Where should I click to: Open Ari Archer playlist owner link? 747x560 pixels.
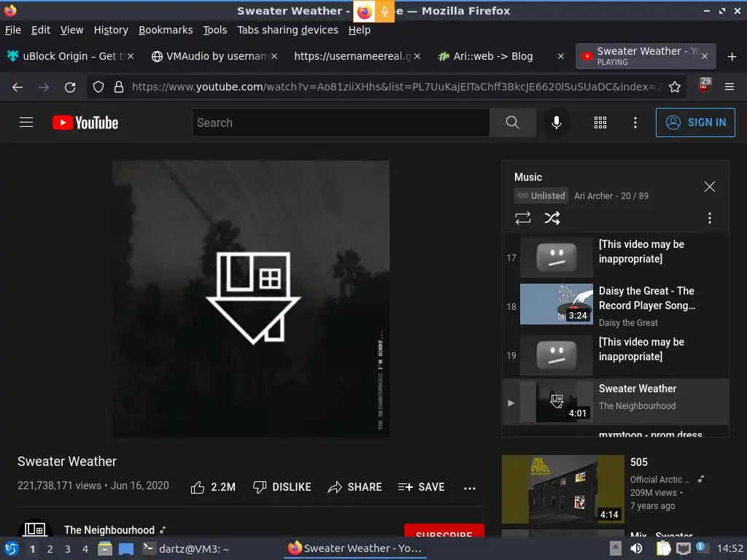point(593,195)
